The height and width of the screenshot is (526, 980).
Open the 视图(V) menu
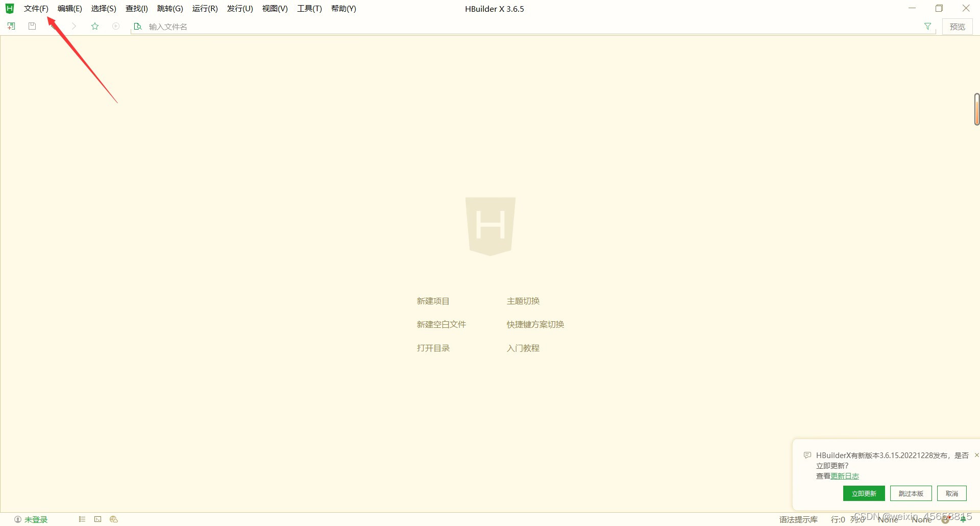275,9
